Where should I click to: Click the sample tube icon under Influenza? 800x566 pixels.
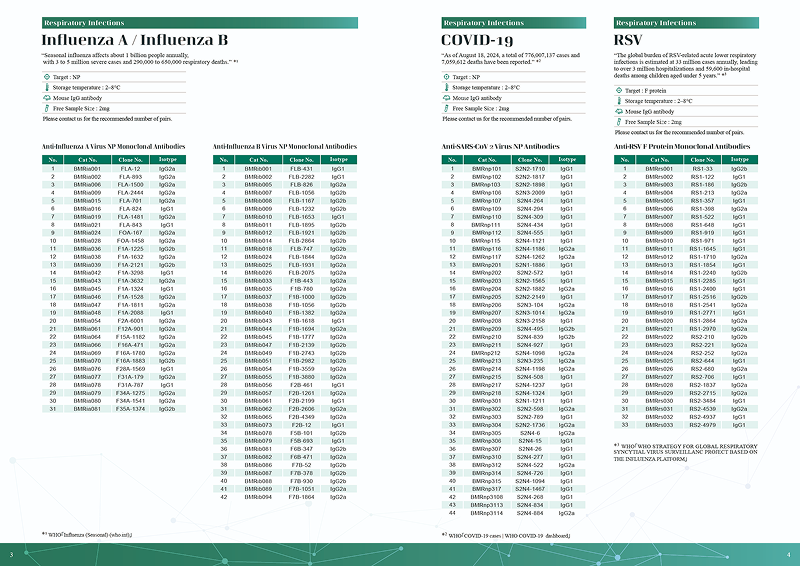click(47, 108)
